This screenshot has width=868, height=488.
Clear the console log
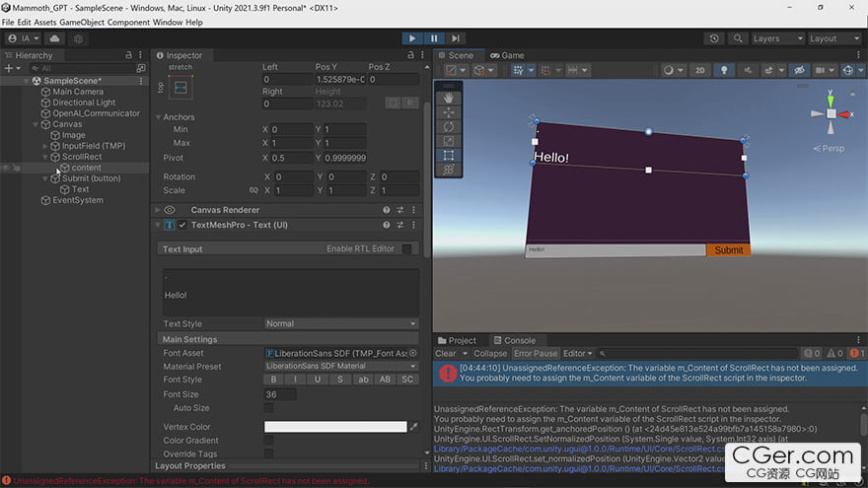446,353
